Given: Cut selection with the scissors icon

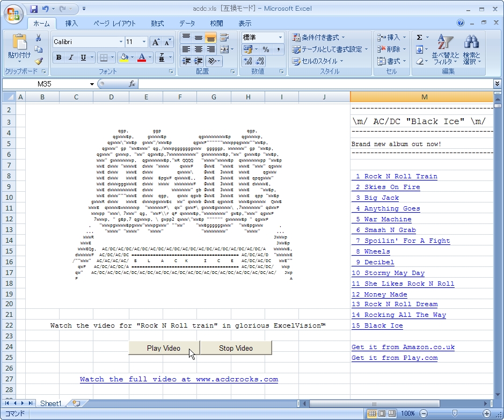Looking at the screenshot, I should click(39, 38).
